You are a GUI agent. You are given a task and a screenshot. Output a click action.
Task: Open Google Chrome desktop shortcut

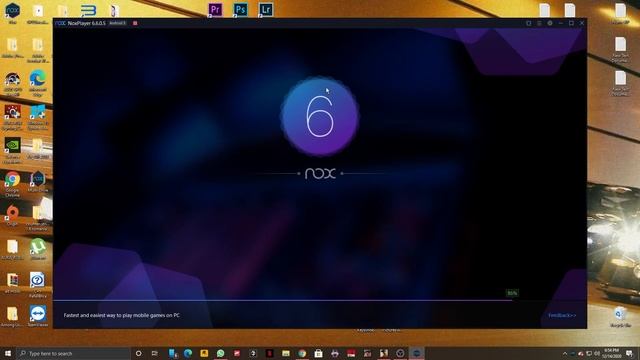point(12,184)
